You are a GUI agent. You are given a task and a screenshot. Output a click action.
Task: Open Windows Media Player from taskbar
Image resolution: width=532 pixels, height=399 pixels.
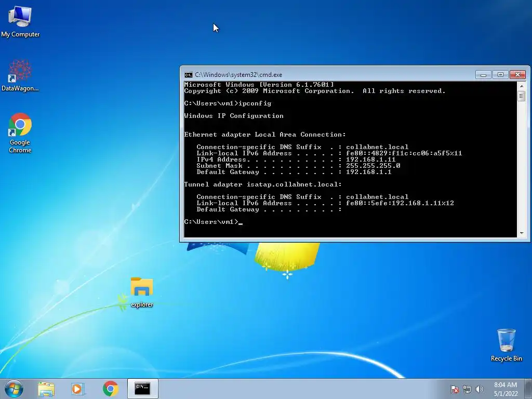[78, 389]
